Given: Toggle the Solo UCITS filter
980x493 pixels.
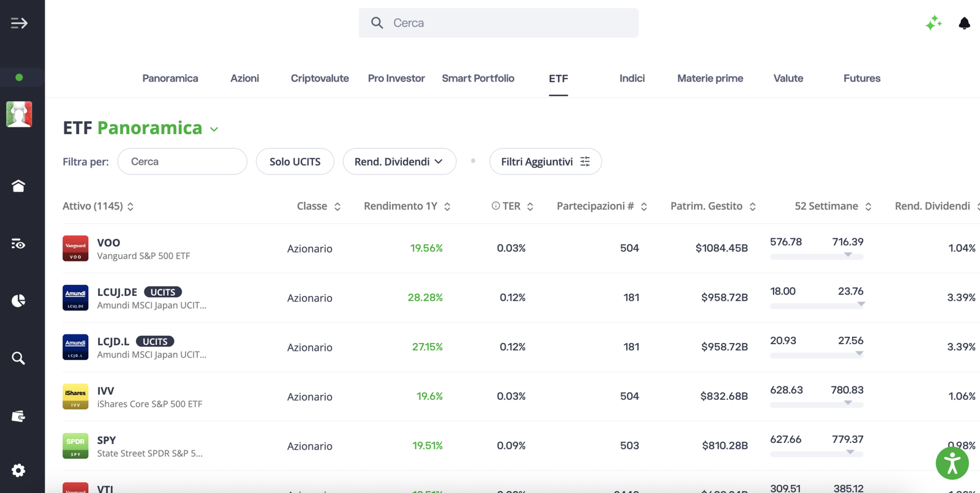Looking at the screenshot, I should click(295, 162).
